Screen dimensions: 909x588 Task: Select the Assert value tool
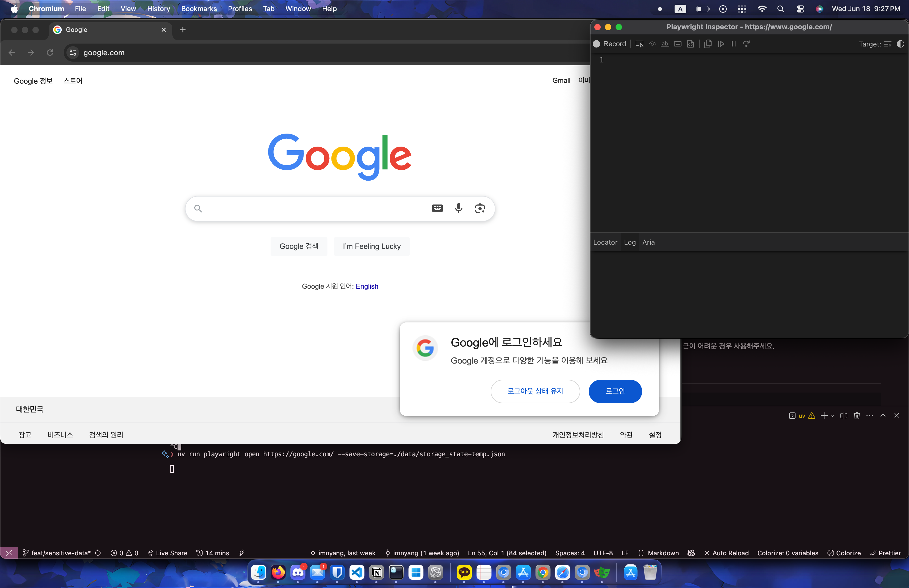tap(678, 44)
